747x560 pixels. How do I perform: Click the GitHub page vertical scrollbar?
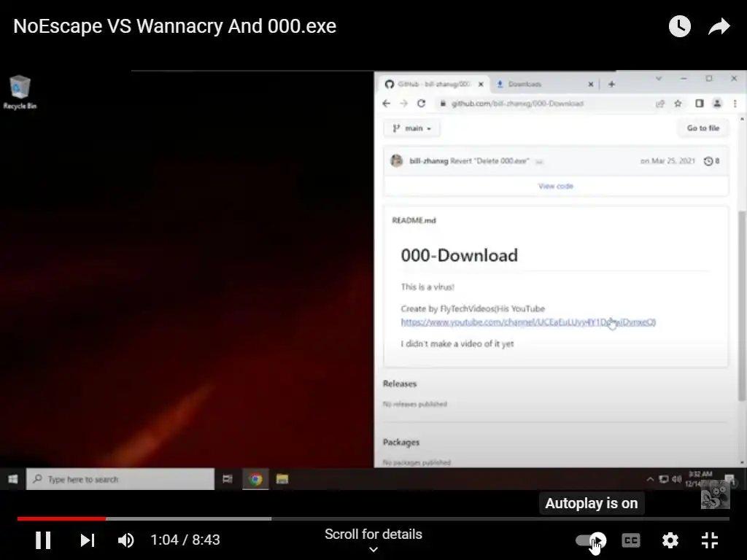[741, 305]
